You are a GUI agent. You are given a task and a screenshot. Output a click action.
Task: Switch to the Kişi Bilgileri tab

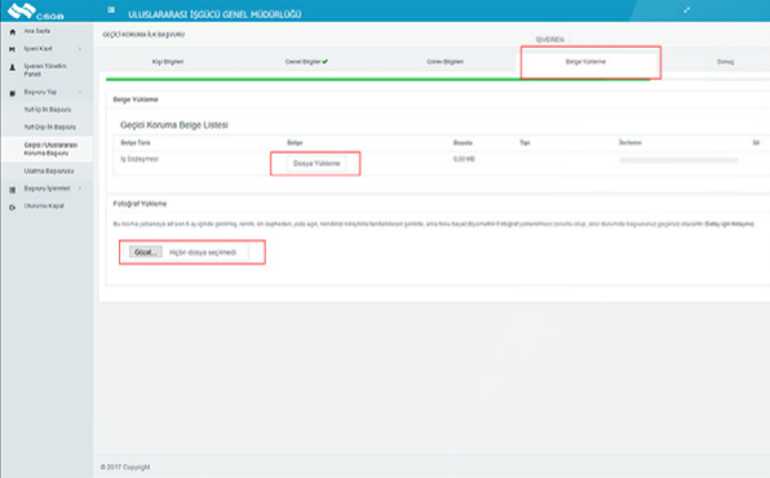pos(167,62)
